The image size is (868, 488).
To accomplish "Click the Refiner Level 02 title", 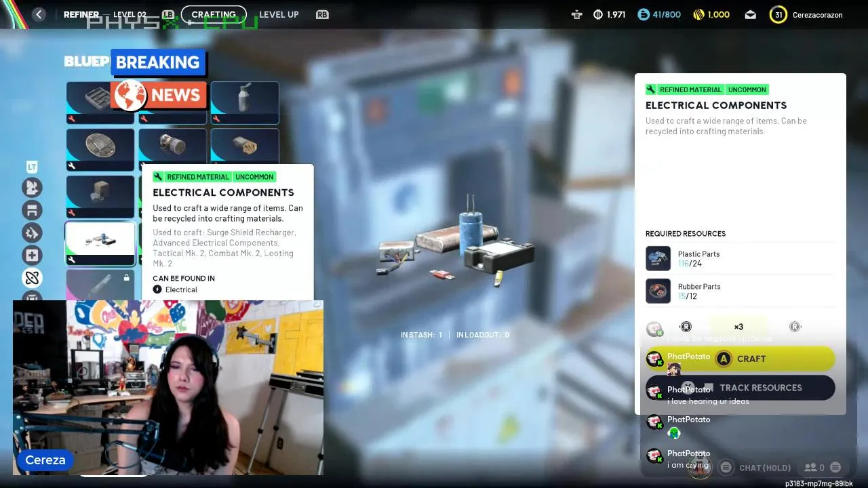I will 104,14.
